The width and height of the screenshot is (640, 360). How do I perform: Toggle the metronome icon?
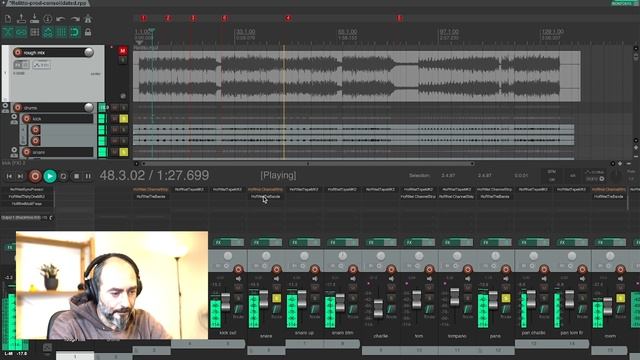tap(88, 19)
